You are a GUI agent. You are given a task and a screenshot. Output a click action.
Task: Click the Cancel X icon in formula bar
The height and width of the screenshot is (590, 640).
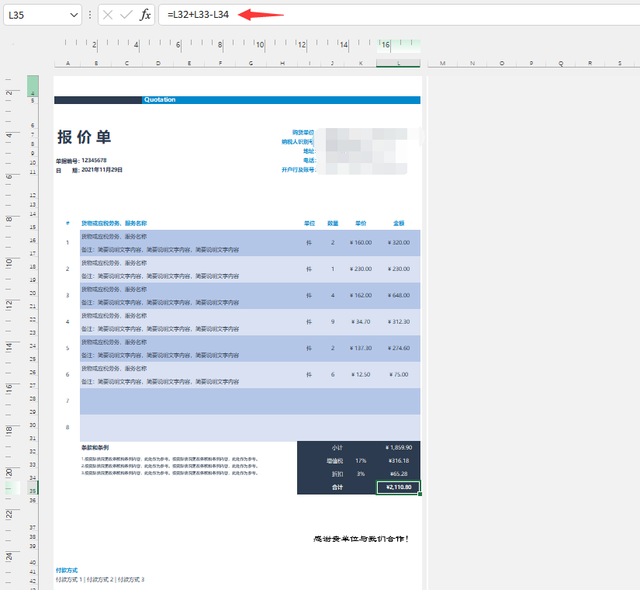click(x=108, y=15)
